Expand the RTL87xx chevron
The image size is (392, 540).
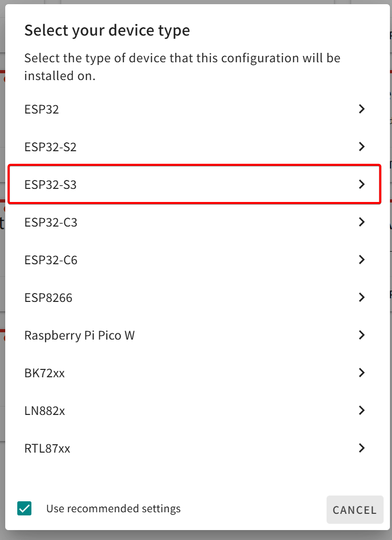coord(361,448)
